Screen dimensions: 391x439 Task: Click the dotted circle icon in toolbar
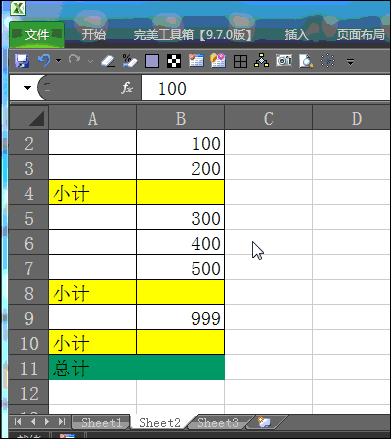point(327,61)
